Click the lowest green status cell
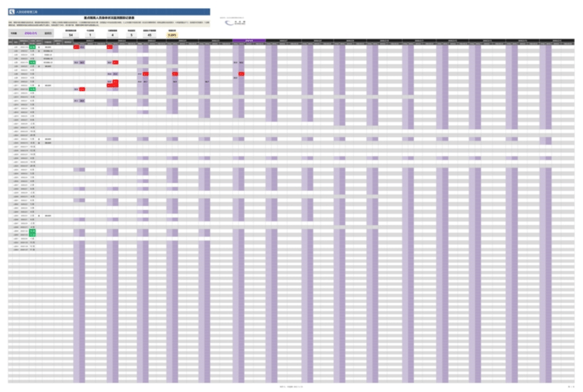Viewport: 583px width, 392px height. (32, 233)
